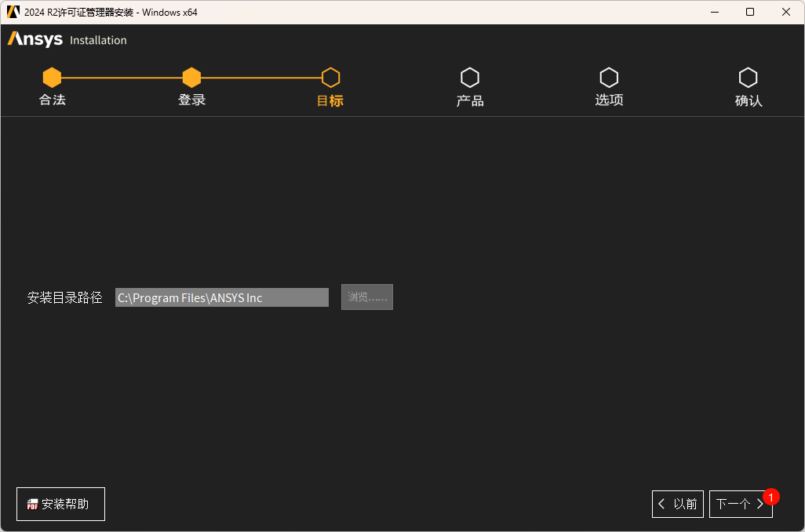
Task: Click the 登录 step hexagon icon
Action: pos(191,78)
